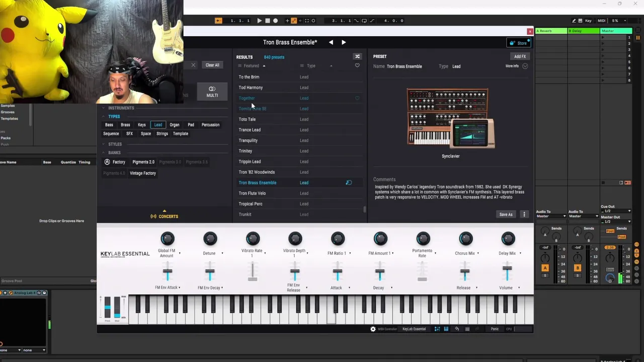Open the history list icon
Image resolution: width=644 pixels, height=362 pixels.
coord(467,329)
